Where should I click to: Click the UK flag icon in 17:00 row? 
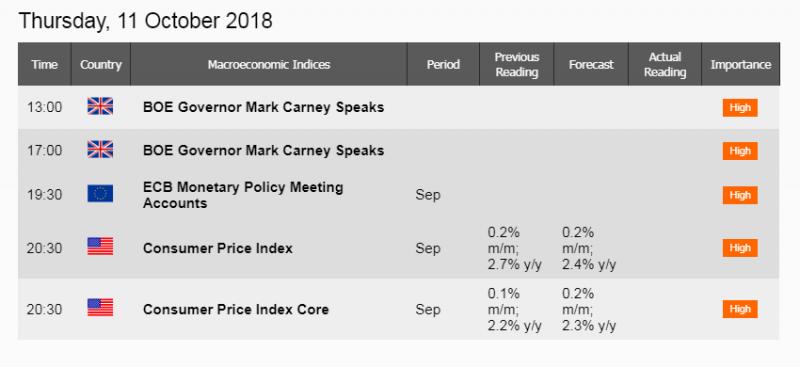tap(100, 150)
